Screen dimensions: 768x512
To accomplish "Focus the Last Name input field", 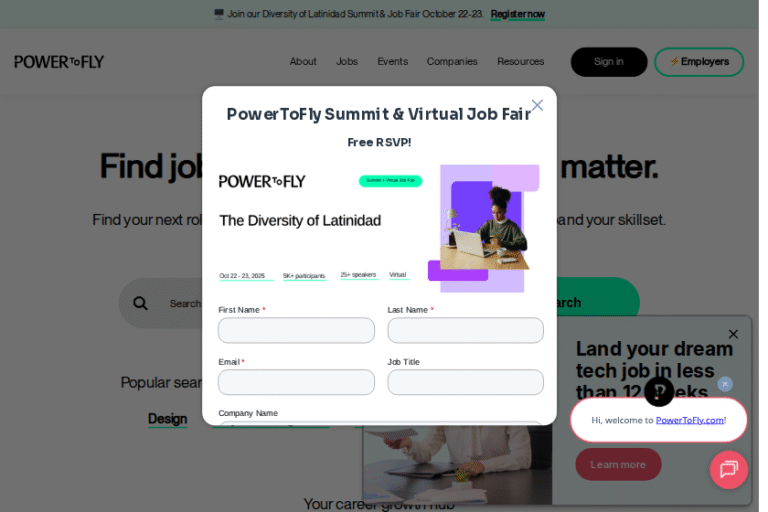I will (x=465, y=330).
